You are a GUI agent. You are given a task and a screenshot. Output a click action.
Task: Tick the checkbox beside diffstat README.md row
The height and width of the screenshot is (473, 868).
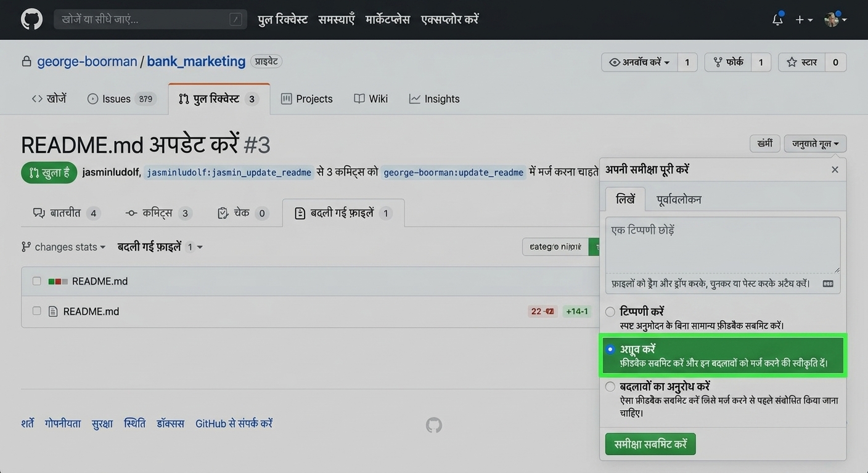(x=37, y=281)
